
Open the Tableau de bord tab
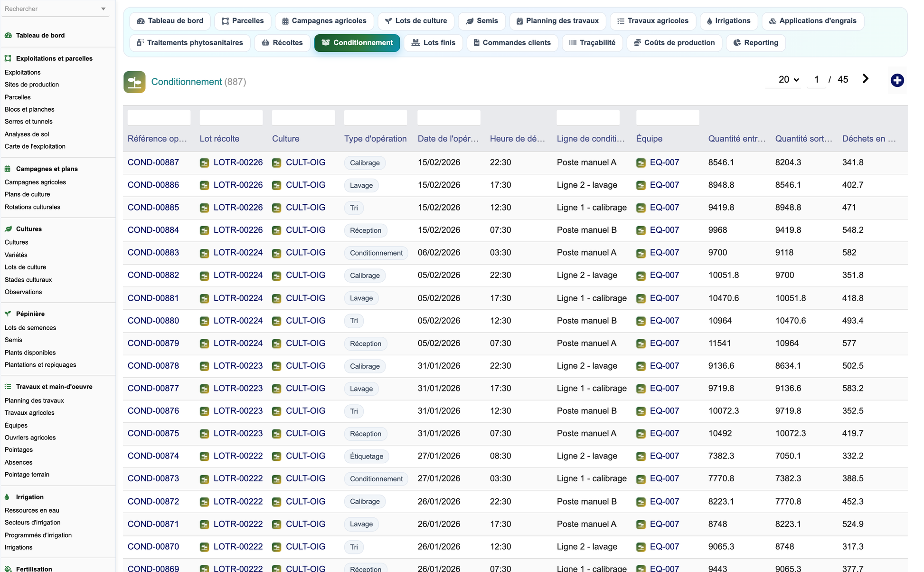170,21
